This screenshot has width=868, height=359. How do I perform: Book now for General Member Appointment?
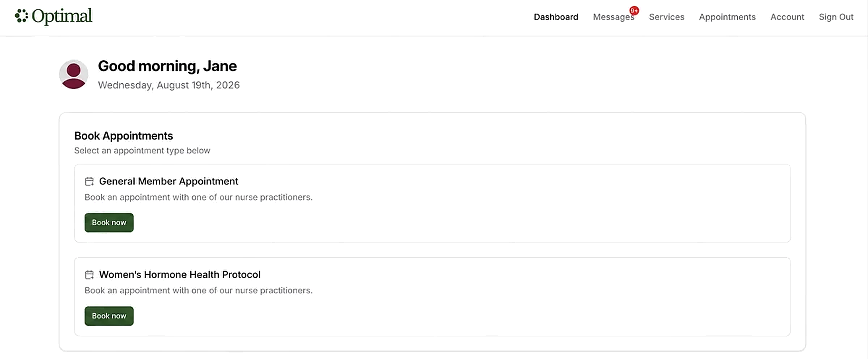[109, 223]
